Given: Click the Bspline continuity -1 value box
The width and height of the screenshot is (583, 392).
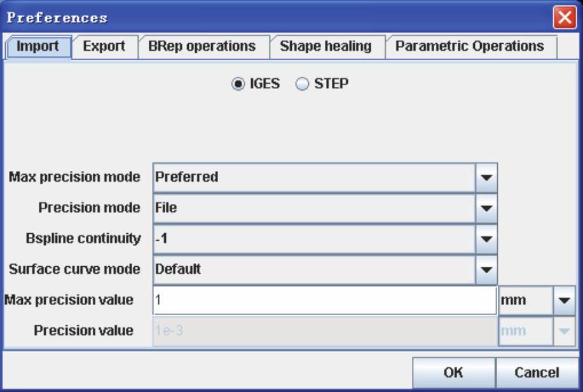Looking at the screenshot, I should coord(314,238).
